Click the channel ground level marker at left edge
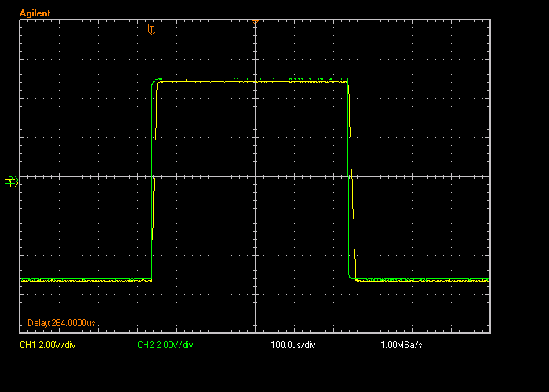Screen dimensions: 549x392 12,181
